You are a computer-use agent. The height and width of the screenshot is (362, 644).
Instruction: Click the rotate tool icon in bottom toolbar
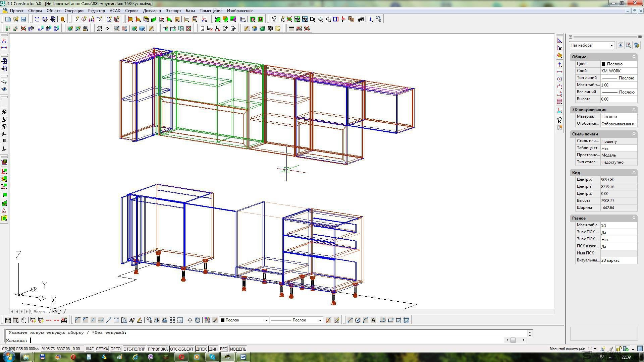tap(198, 320)
